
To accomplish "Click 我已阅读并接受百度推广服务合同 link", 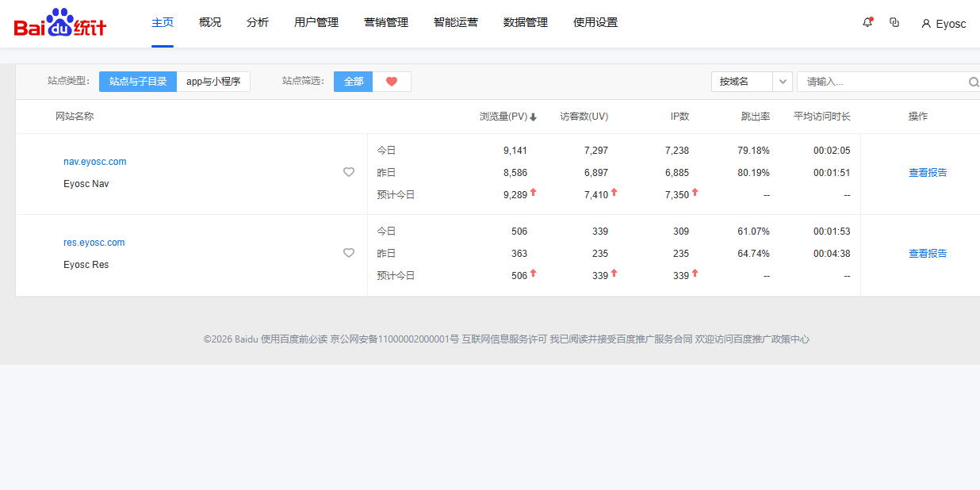I will click(x=621, y=339).
